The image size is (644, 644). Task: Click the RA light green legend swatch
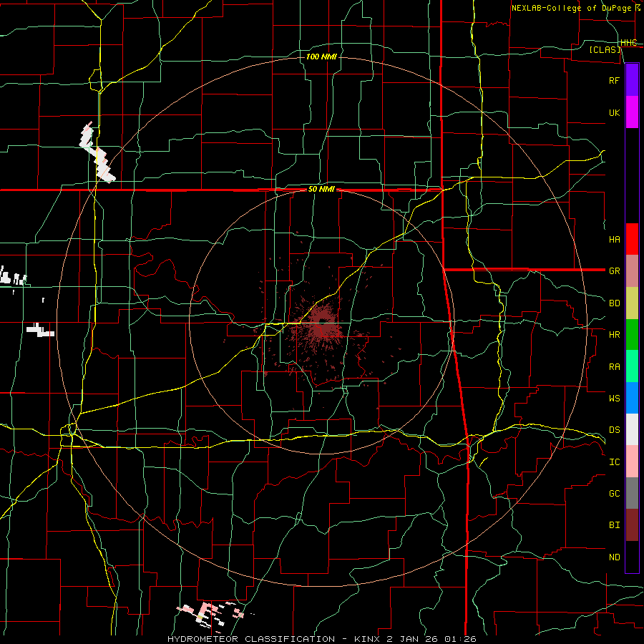point(632,366)
